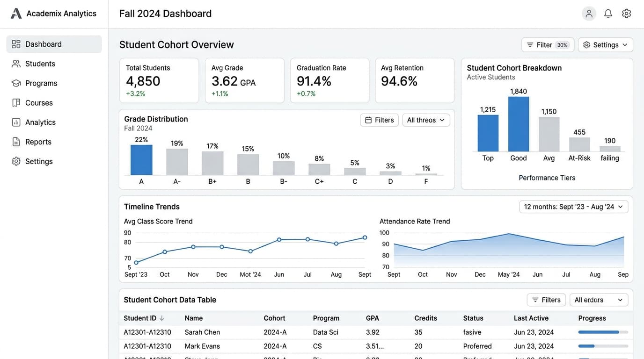Viewport: 644px width, 359px height.
Task: Sort by the Student ID arrow icon
Action: (x=162, y=318)
